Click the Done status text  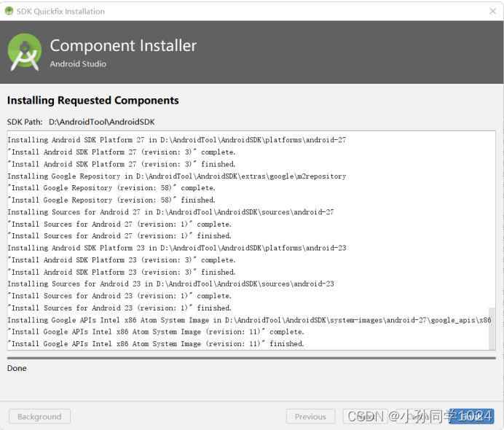(x=17, y=368)
